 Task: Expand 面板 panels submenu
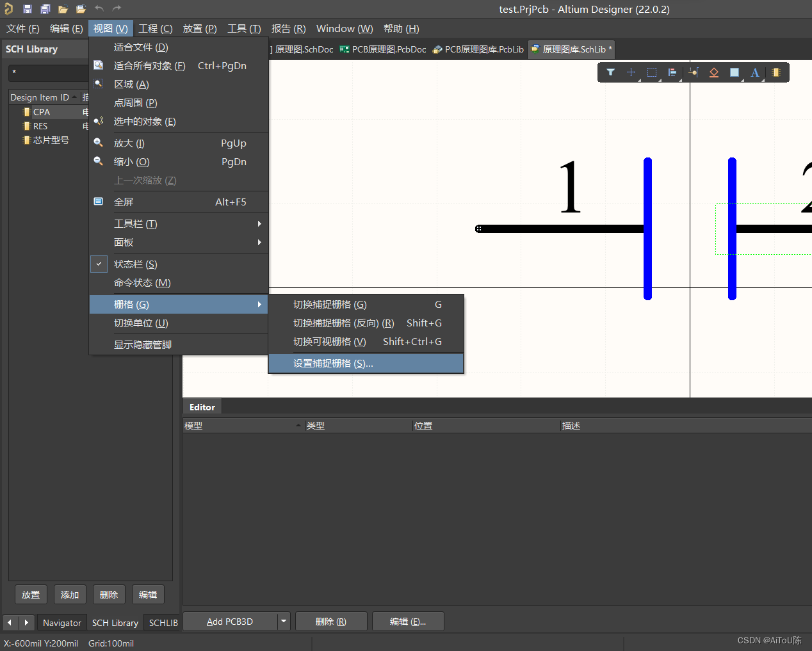(179, 243)
